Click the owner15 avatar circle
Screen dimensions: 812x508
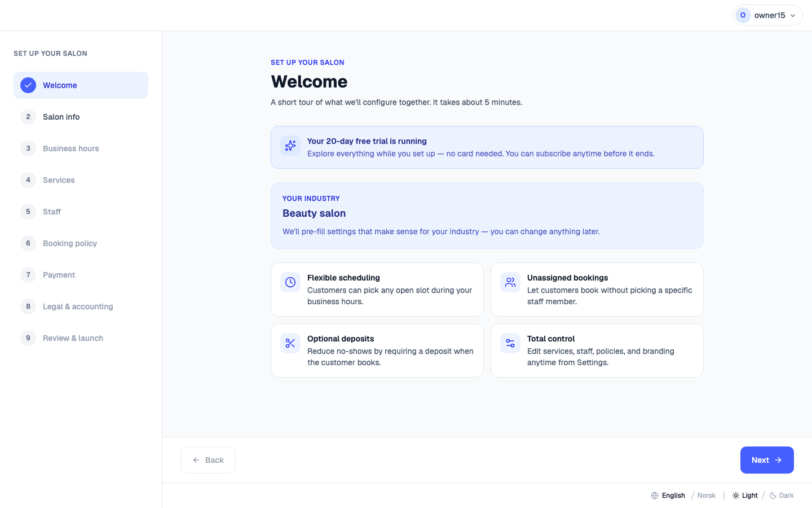coord(743,15)
